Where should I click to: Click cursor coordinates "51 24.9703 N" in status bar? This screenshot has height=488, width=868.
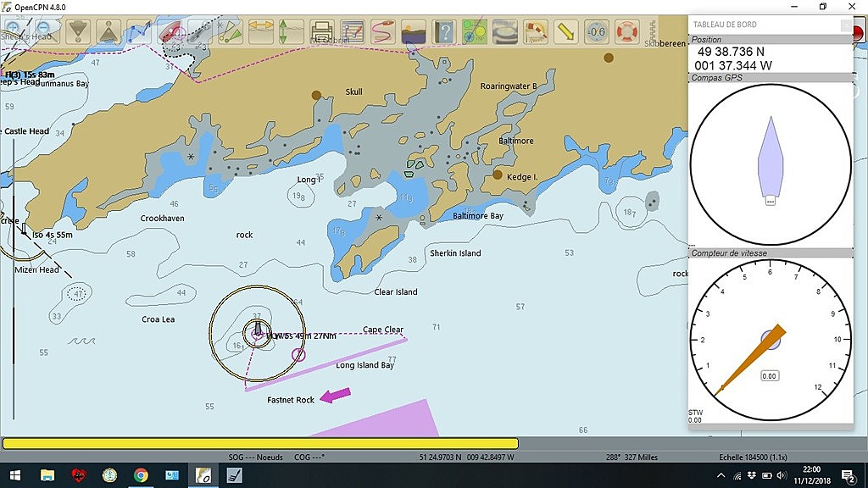point(440,457)
